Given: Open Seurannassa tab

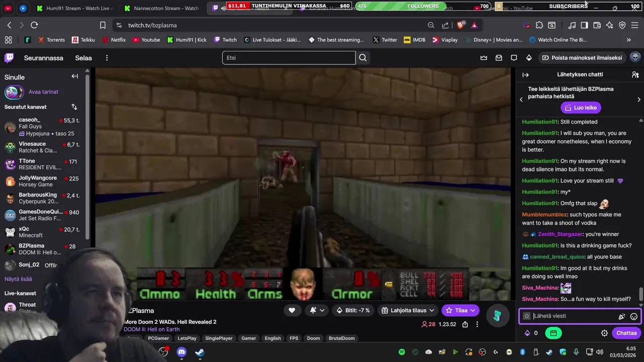Looking at the screenshot, I should (44, 58).
